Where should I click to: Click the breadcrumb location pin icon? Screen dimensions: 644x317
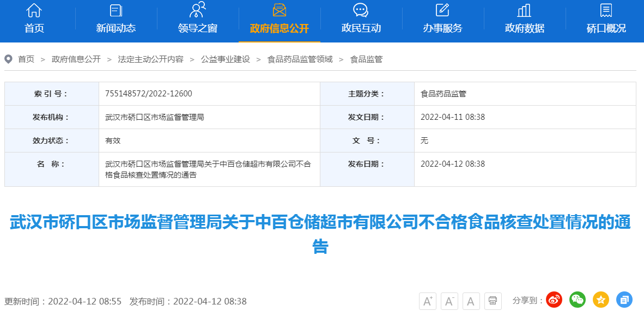pyautogui.click(x=8, y=59)
